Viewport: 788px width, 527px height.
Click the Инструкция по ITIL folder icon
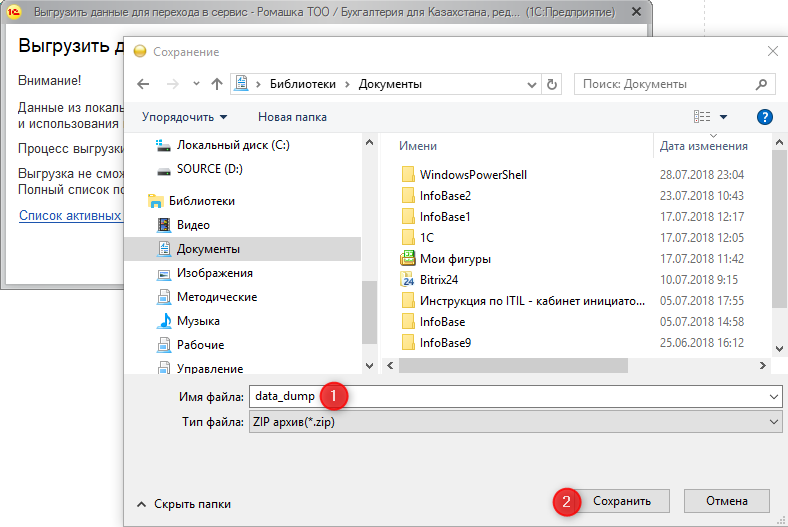coord(408,300)
